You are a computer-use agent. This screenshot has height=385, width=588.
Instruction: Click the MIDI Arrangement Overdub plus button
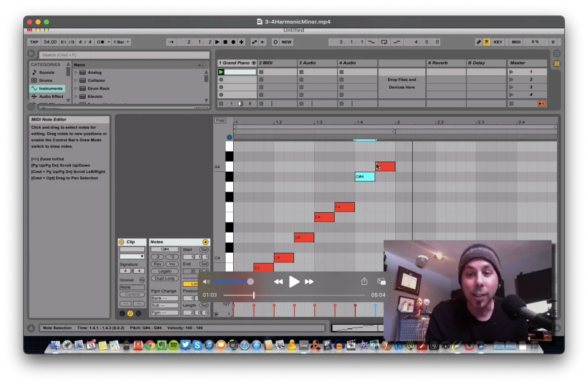point(241,42)
